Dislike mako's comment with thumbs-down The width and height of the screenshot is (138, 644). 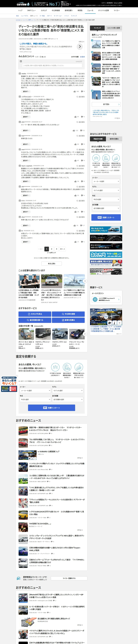[x=82, y=91]
